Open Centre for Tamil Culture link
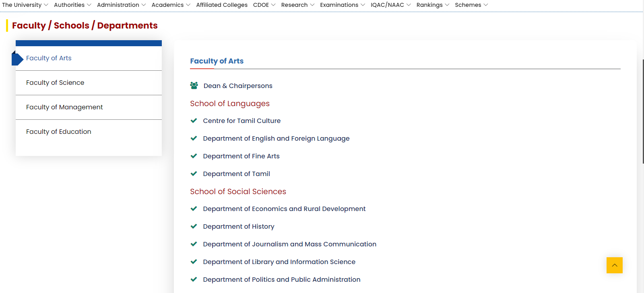This screenshot has height=293, width=644. (x=242, y=121)
